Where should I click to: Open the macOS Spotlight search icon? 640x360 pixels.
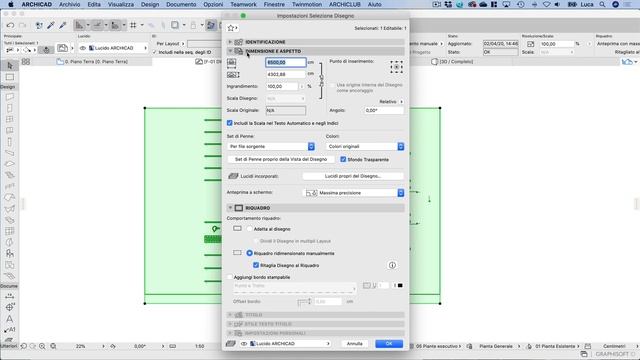602,4
